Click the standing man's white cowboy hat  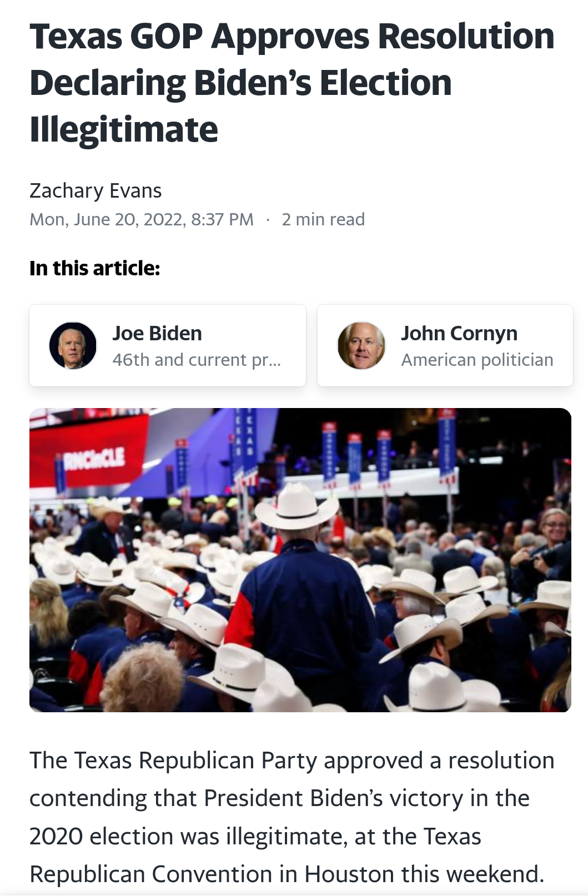coord(297,506)
